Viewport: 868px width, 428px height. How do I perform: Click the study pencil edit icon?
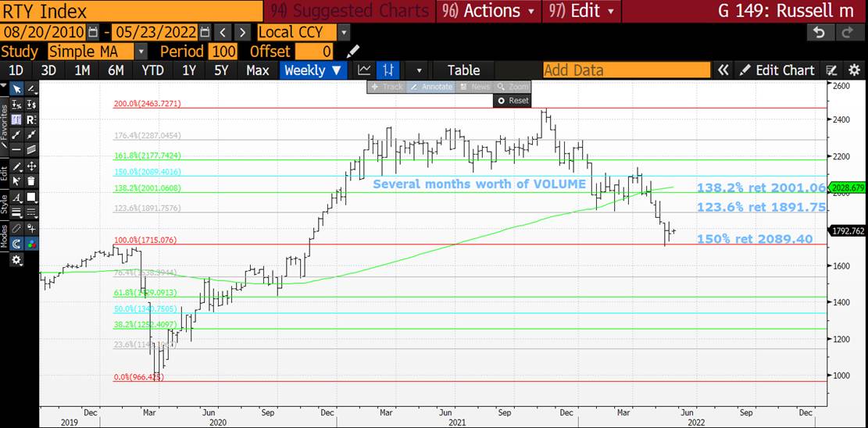tap(352, 52)
